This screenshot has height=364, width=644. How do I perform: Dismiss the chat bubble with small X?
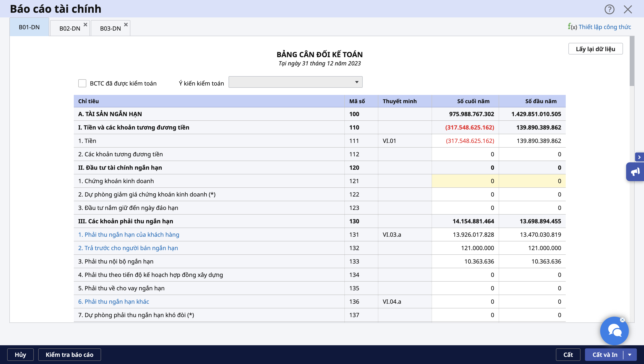pos(623,320)
